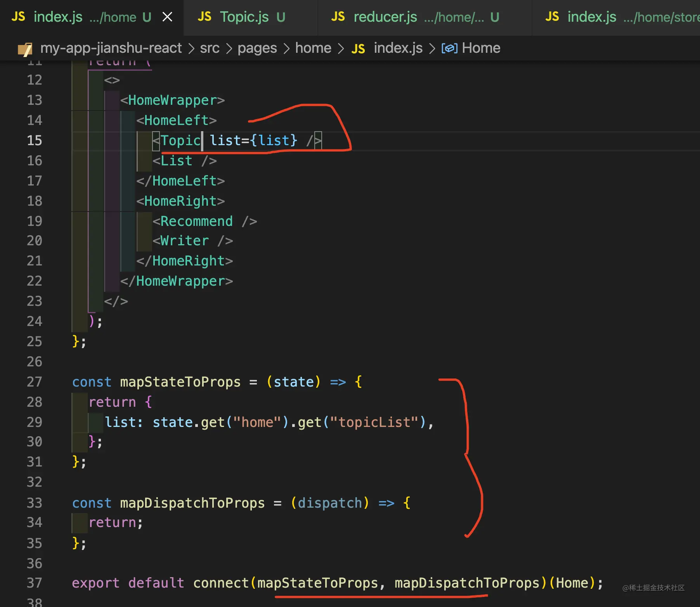Screen dimensions: 700x607
Task: Open the Home symbol breadcrumb
Action: [481, 48]
